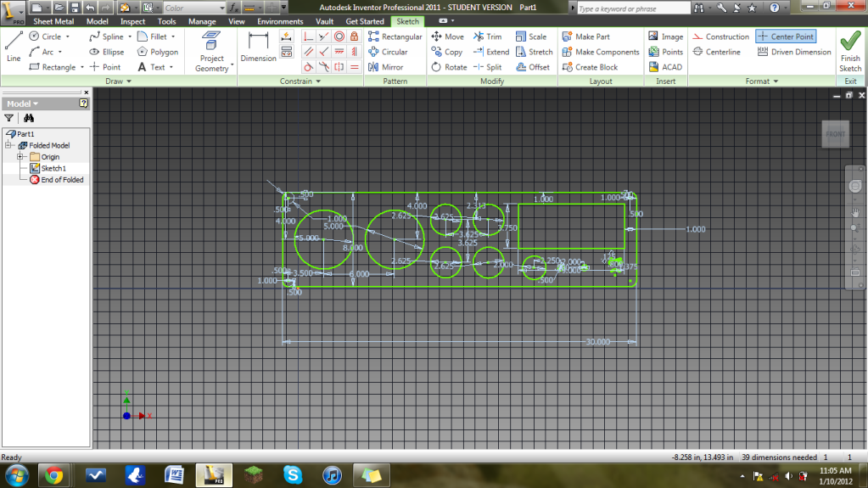The image size is (868, 488).
Task: Start a Rectangular pattern
Action: (x=395, y=36)
